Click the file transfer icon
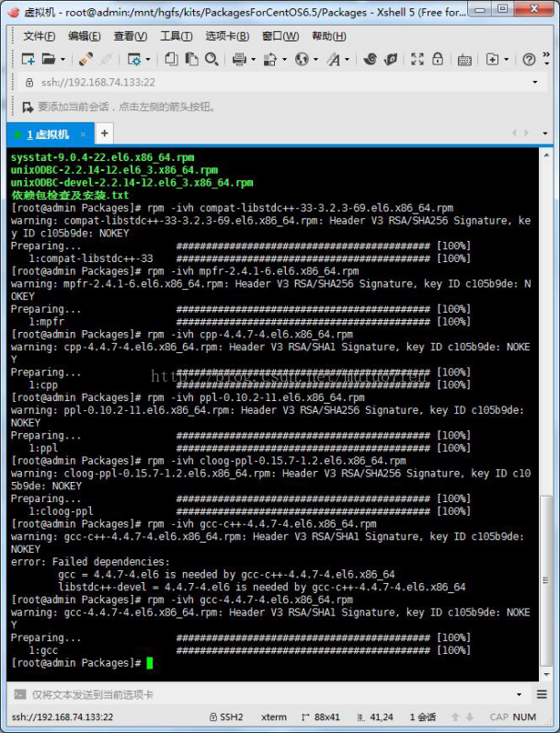Image resolution: width=560 pixels, height=733 pixels. 270,60
